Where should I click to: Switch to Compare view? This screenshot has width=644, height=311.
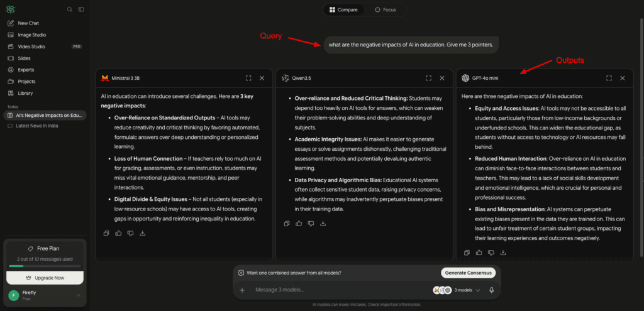[343, 10]
